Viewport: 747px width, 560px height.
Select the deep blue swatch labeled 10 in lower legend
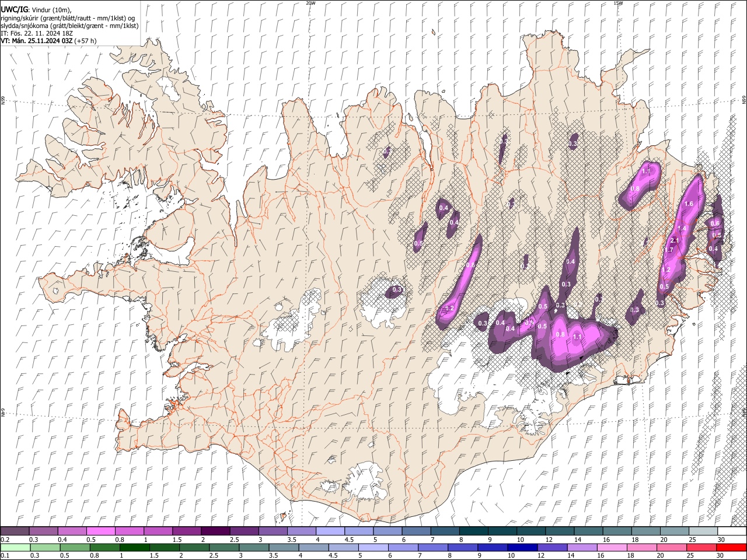tap(522, 548)
